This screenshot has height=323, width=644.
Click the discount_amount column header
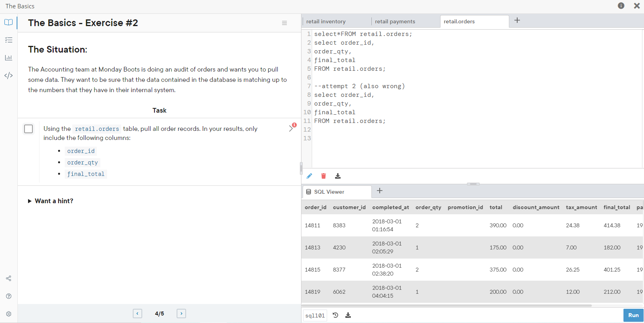[536, 207]
